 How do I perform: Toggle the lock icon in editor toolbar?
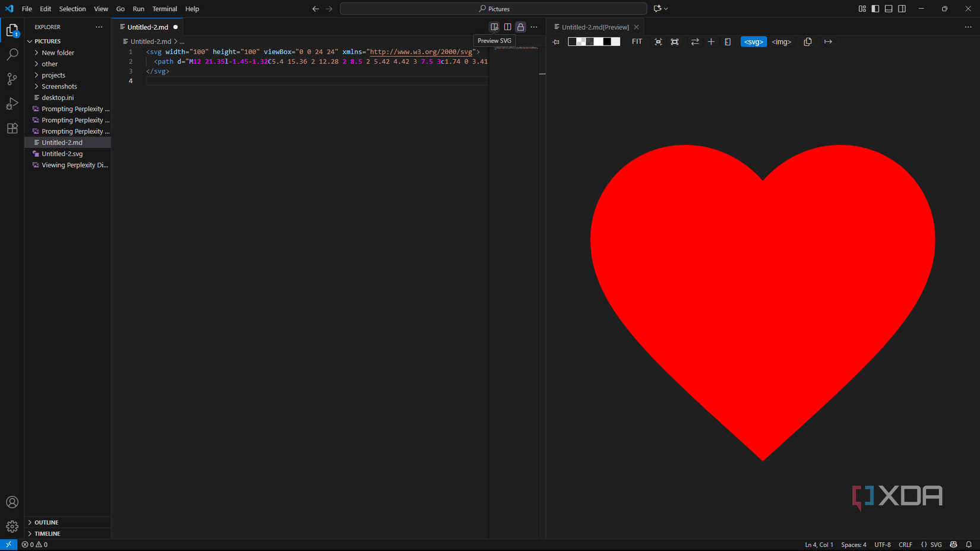tap(520, 27)
